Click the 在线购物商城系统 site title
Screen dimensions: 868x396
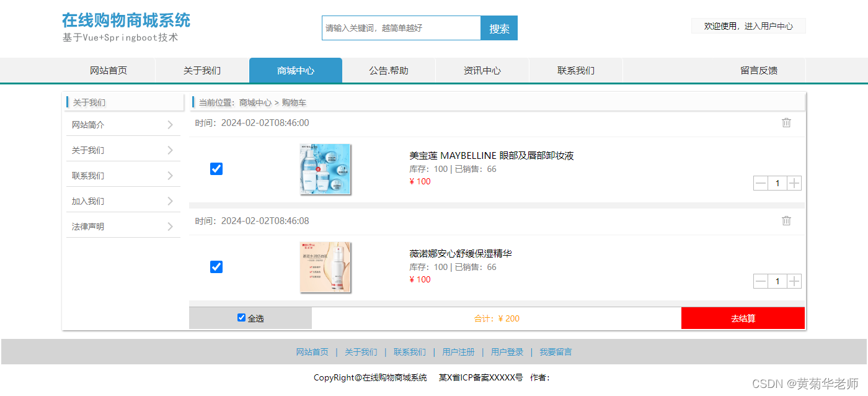click(126, 20)
